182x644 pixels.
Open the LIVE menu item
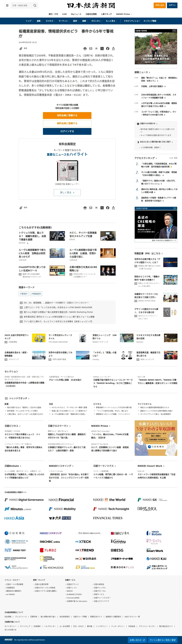click(64, 14)
